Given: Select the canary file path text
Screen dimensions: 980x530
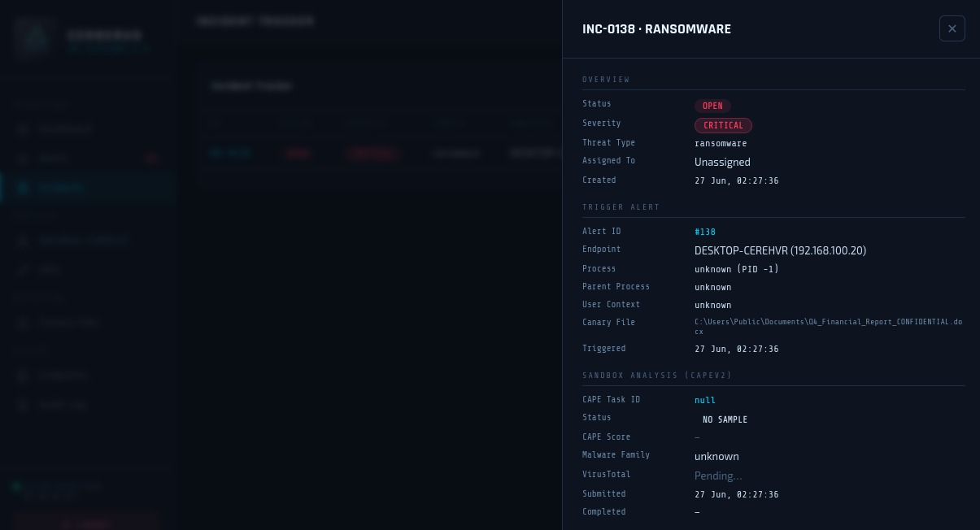Looking at the screenshot, I should click(x=828, y=327).
